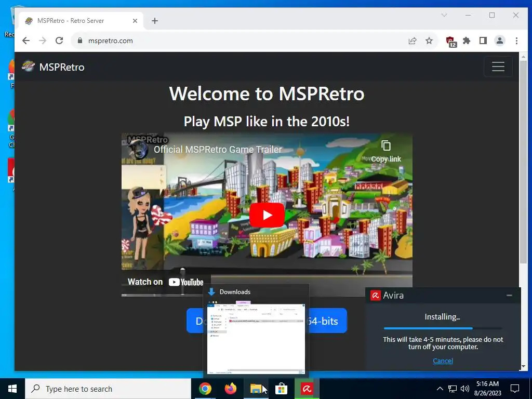Open the MSPRetro hamburger navigation menu

(498, 66)
